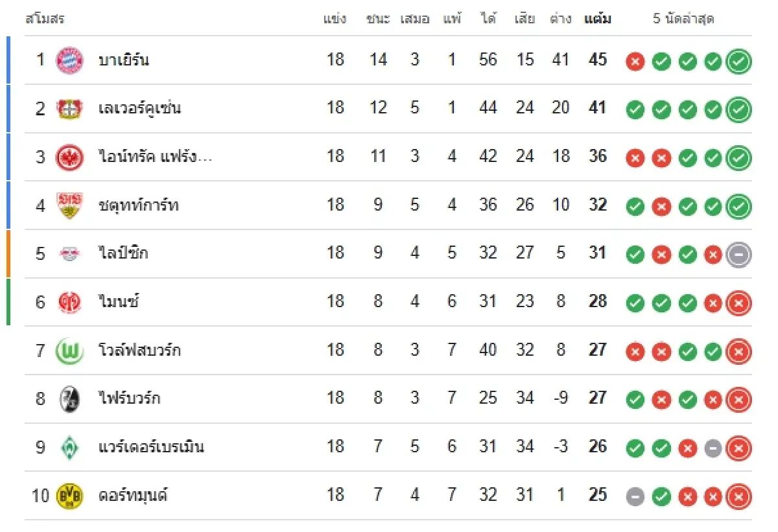Viewport: 778px width, 532px height.
Task: Click the 5 นัดล่าสุด column header
Action: [x=683, y=19]
